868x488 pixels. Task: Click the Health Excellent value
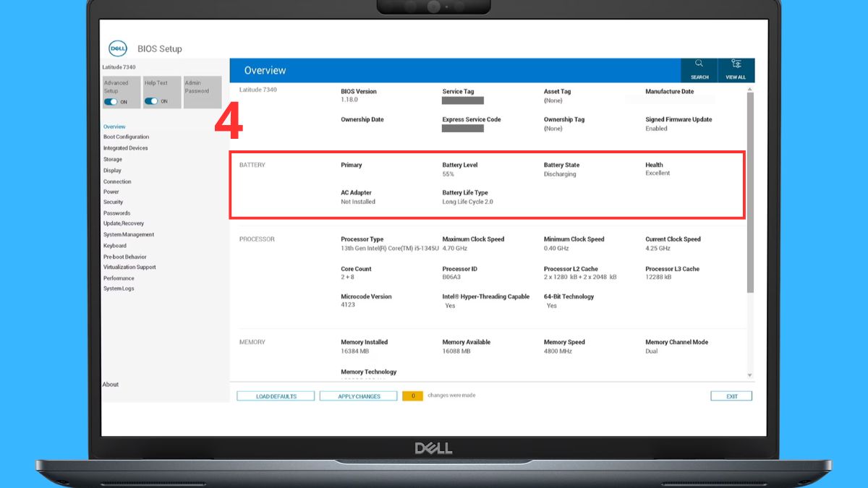pos(658,174)
